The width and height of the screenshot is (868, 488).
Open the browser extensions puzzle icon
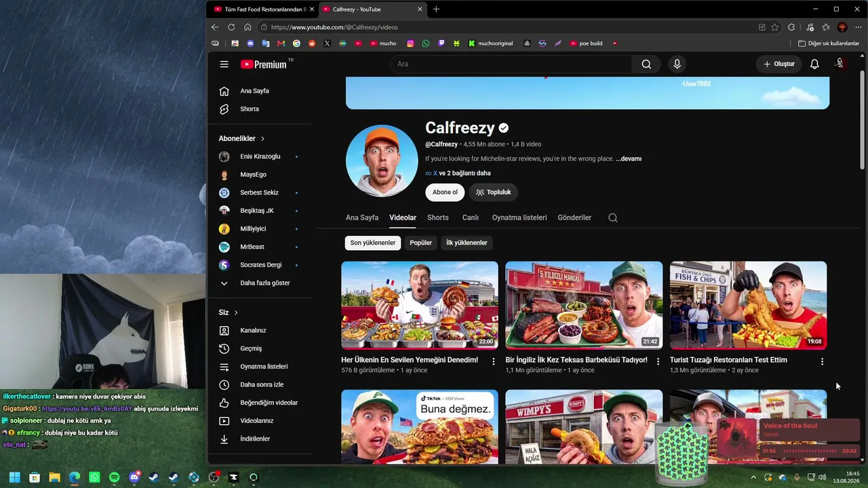click(x=791, y=27)
